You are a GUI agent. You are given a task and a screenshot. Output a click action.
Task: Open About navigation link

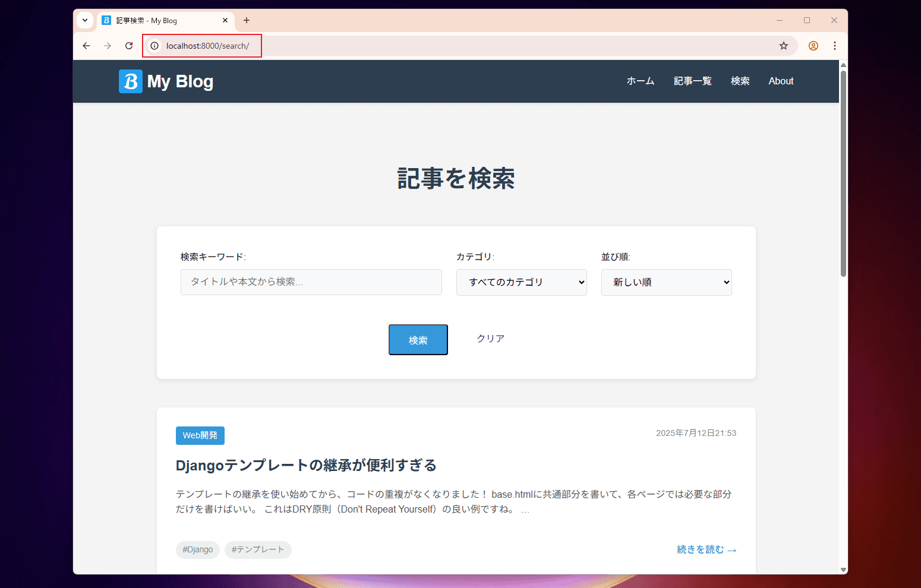[781, 81]
